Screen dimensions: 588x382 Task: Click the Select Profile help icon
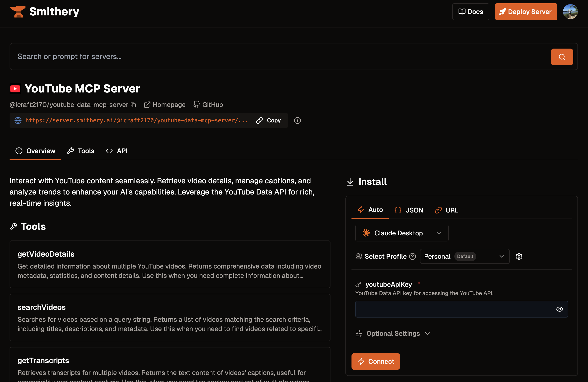pos(412,256)
